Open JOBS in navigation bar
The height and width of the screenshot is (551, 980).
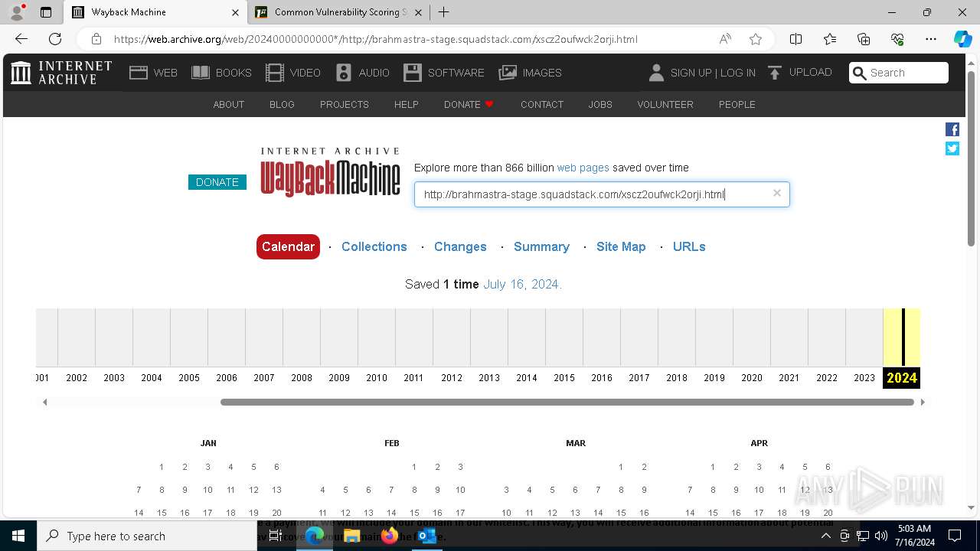[600, 104]
